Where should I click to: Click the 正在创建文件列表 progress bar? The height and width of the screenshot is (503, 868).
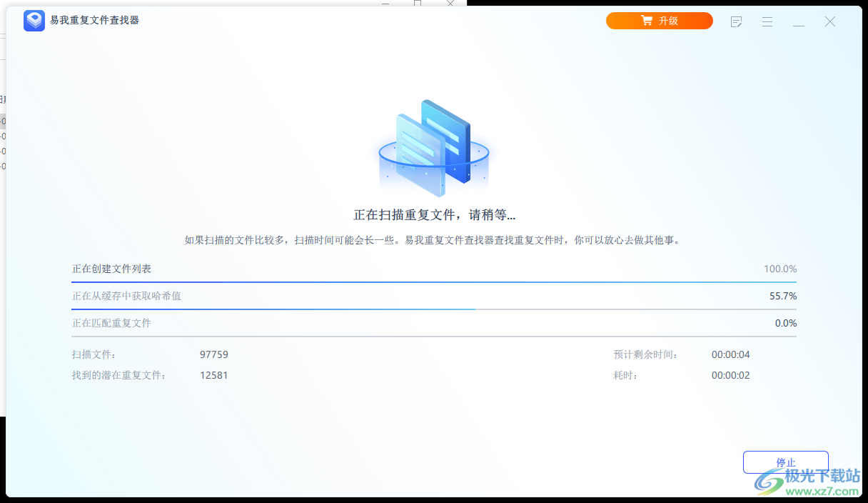(434, 282)
